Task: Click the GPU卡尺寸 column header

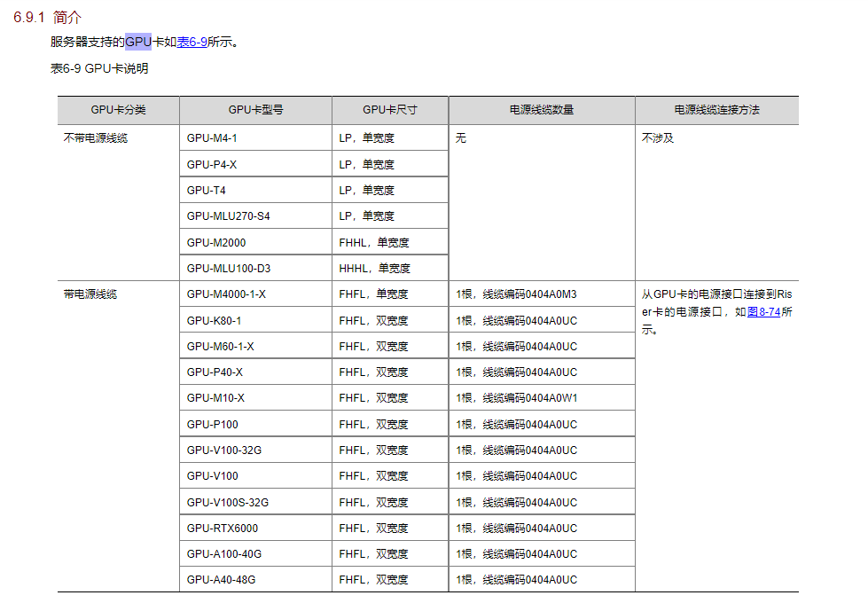Action: coord(390,110)
